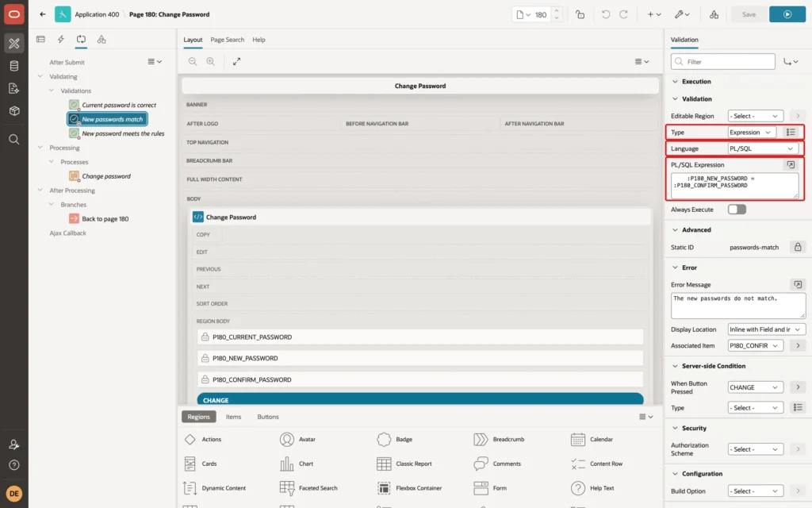Select P180_NEW_PASSWORD item in layout

pyautogui.click(x=420, y=358)
